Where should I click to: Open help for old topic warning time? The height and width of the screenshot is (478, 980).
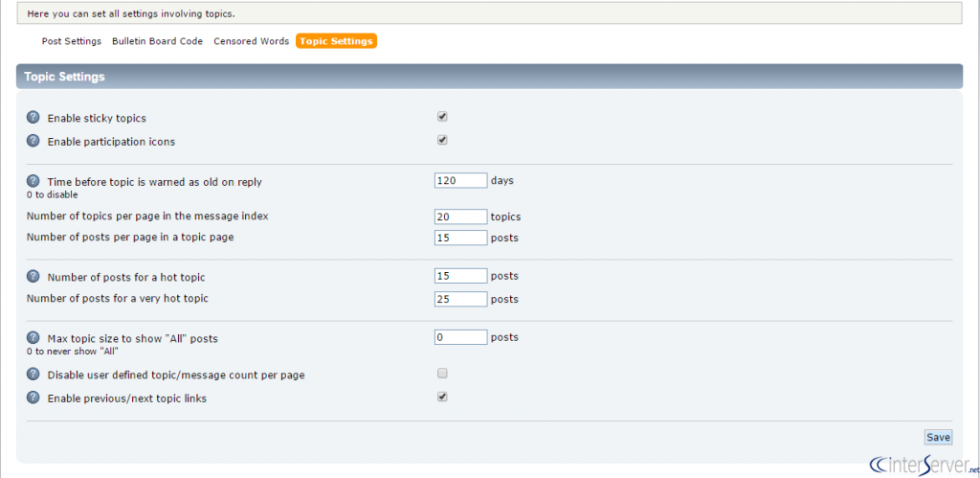[x=33, y=181]
